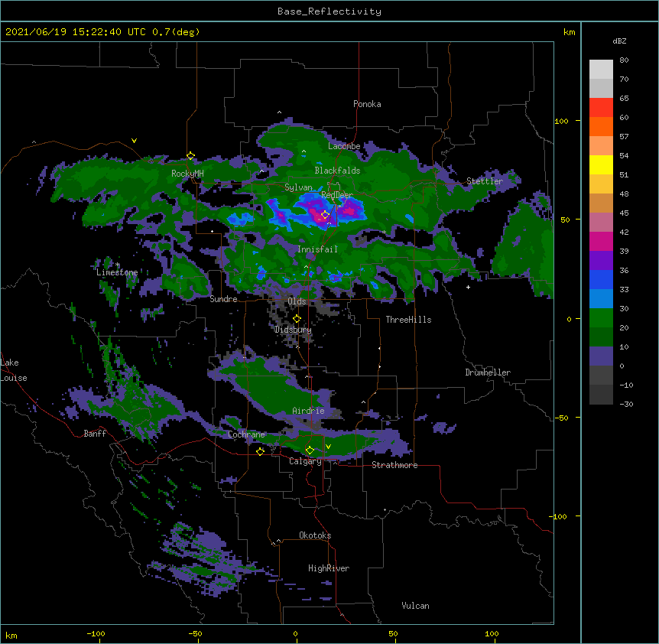Pick the red 65-60 dBZ legend swatch
Screen dimensions: 659x644
(x=601, y=108)
